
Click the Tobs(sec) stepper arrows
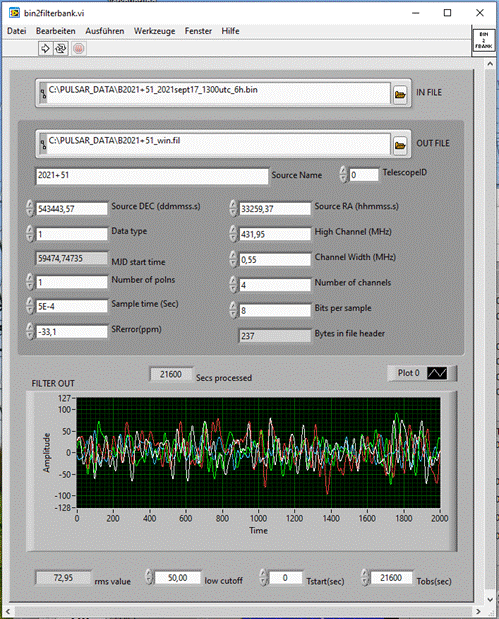click(x=365, y=578)
